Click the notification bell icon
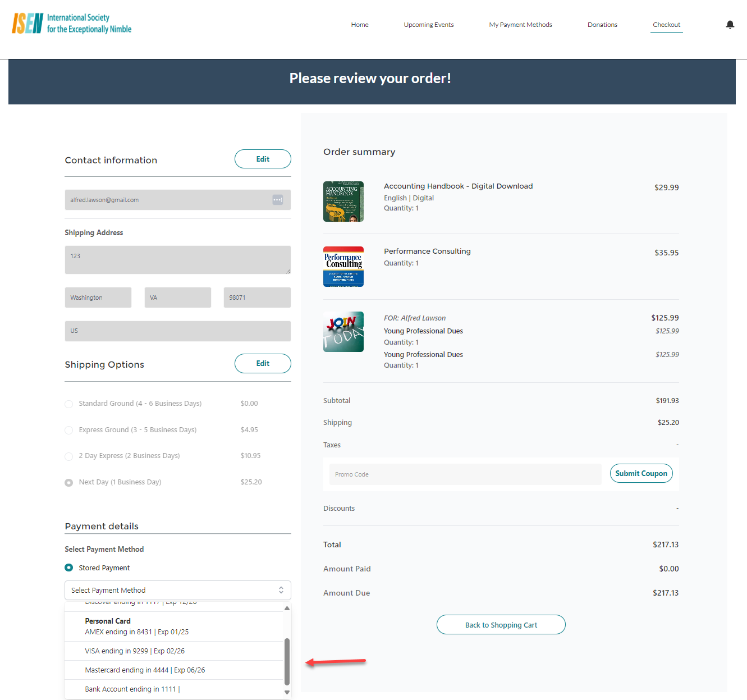The width and height of the screenshot is (747, 700). coord(730,25)
